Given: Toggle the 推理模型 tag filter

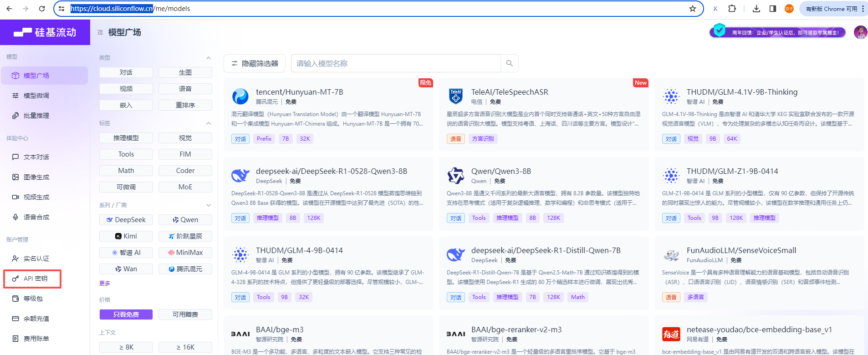Looking at the screenshot, I should [x=126, y=138].
